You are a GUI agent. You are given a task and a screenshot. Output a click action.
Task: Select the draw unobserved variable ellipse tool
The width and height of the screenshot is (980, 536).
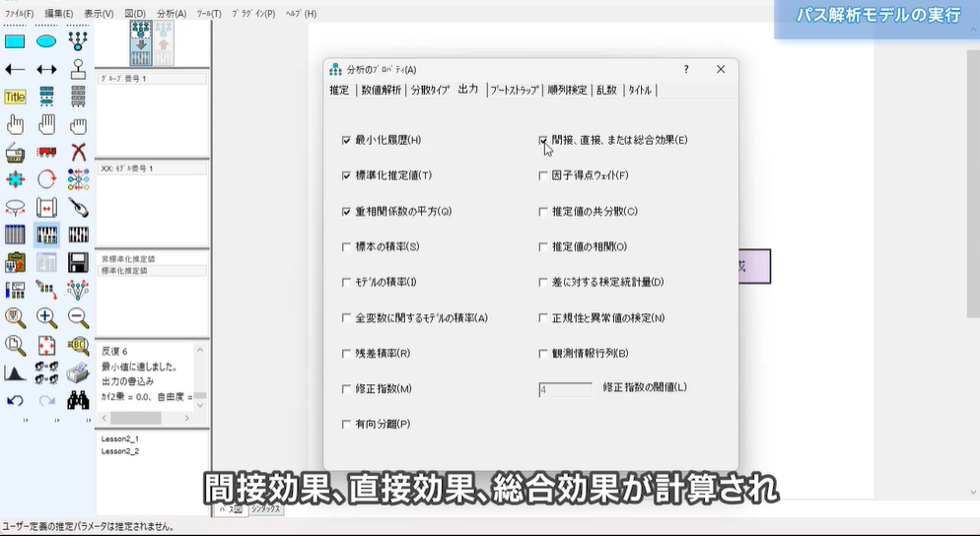[46, 41]
